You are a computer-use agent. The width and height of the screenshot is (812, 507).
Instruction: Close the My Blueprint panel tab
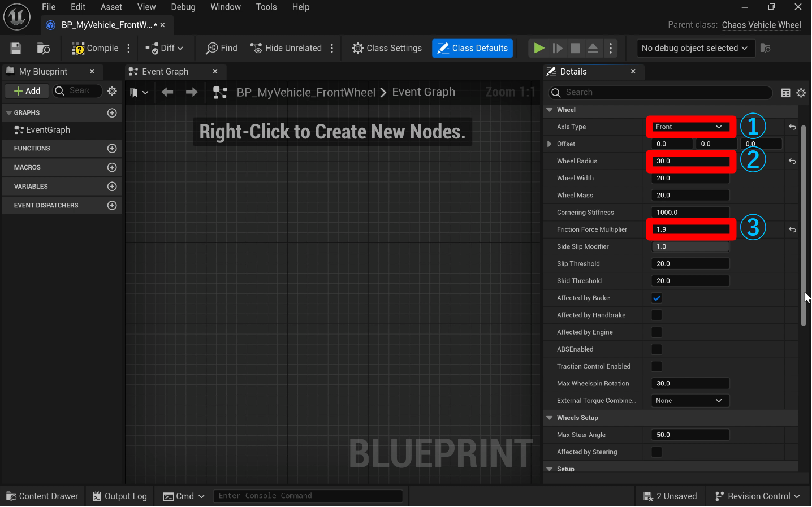[x=92, y=71]
